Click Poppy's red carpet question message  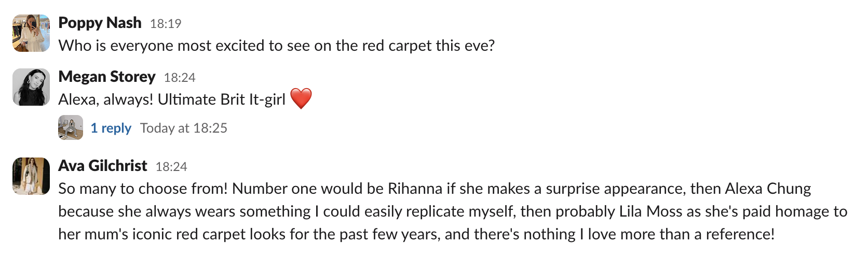pyautogui.click(x=276, y=46)
